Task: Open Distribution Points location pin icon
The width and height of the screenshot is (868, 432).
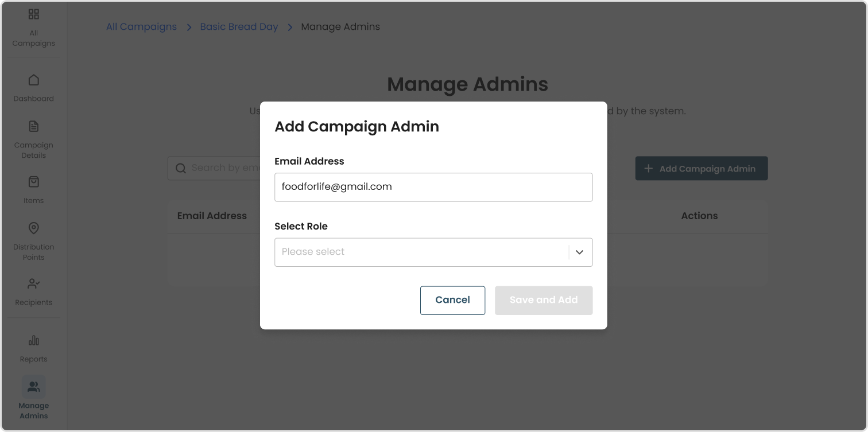Action: (x=34, y=228)
